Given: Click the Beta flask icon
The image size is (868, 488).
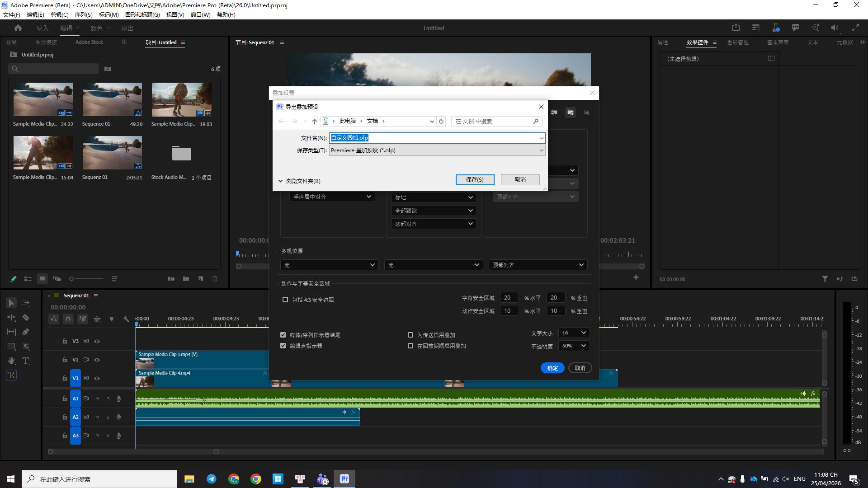Looking at the screenshot, I should 776,28.
